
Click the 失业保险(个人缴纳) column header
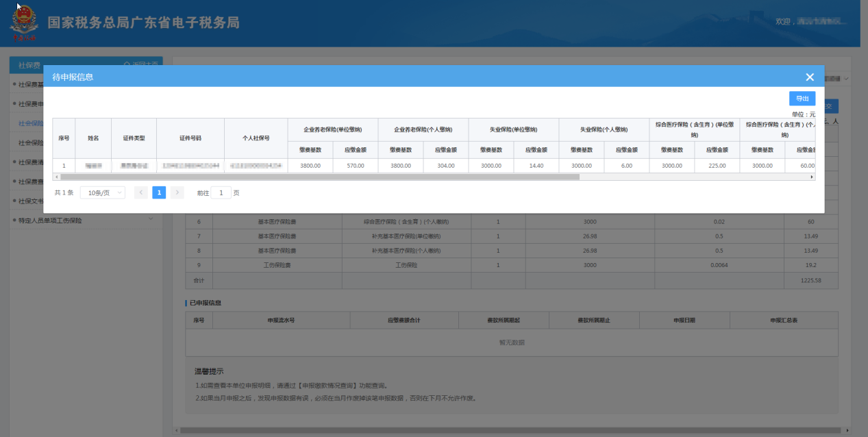click(604, 129)
